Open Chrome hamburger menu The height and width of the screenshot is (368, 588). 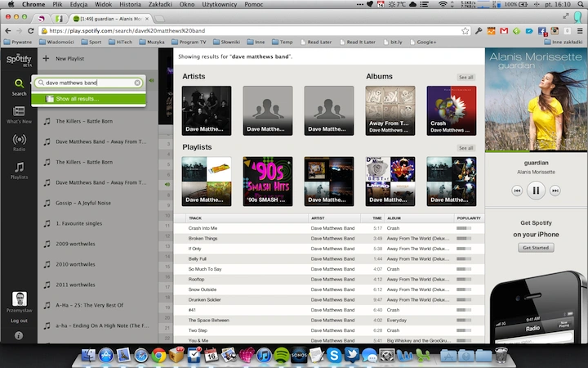click(580, 31)
